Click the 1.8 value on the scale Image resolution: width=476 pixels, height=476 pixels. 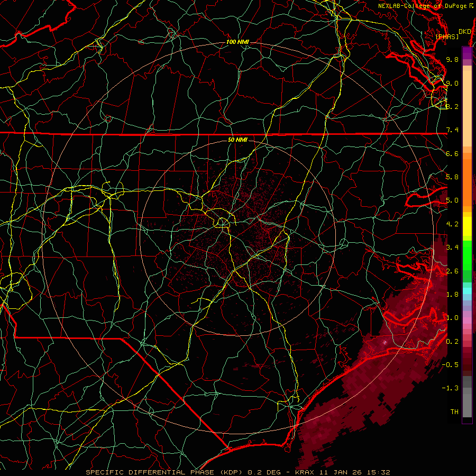tap(452, 295)
